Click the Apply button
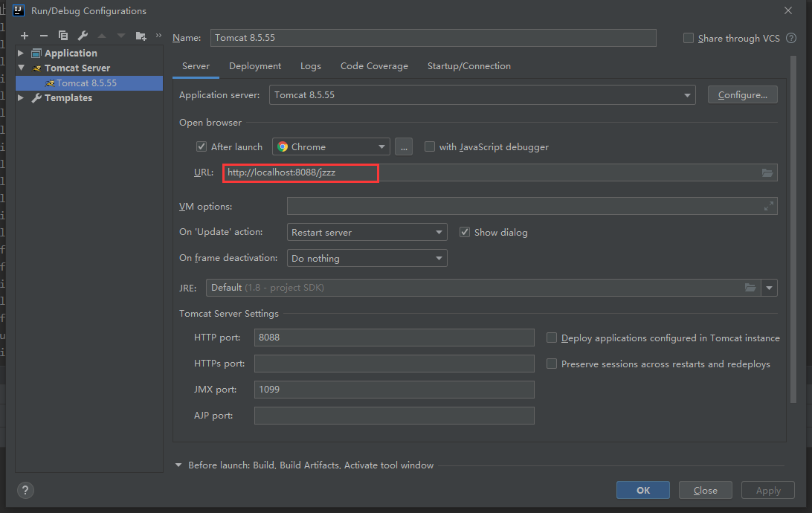 pyautogui.click(x=768, y=490)
